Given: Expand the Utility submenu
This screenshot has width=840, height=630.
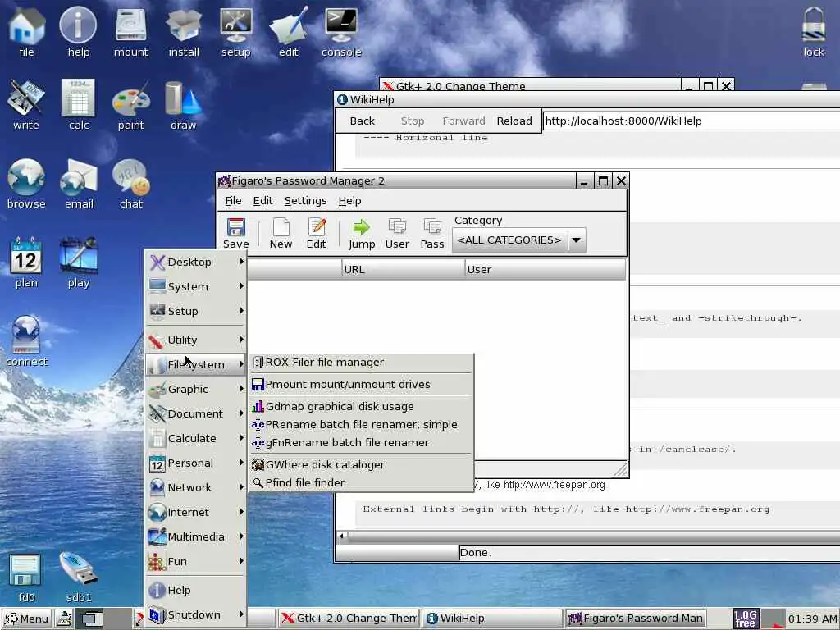Looking at the screenshot, I should [196, 340].
